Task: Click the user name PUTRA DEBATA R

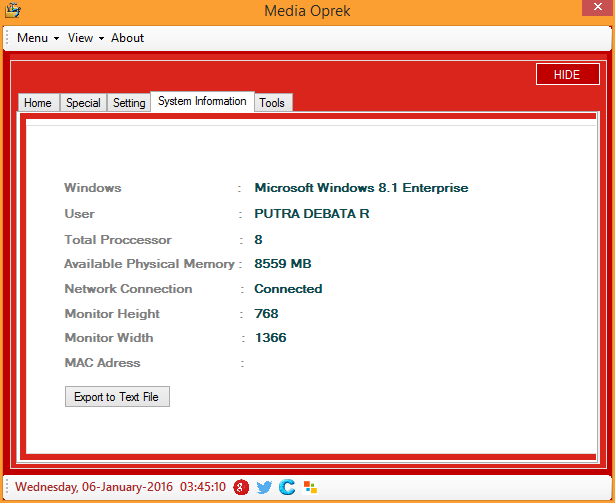Action: [312, 214]
